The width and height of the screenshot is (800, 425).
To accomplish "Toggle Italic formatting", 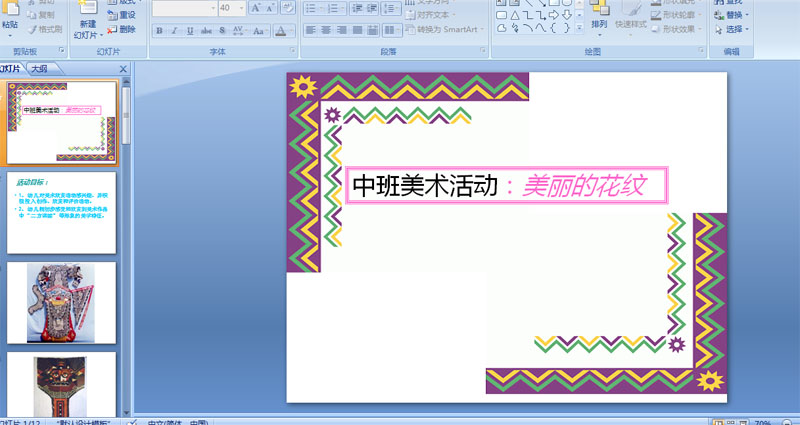I will [174, 31].
